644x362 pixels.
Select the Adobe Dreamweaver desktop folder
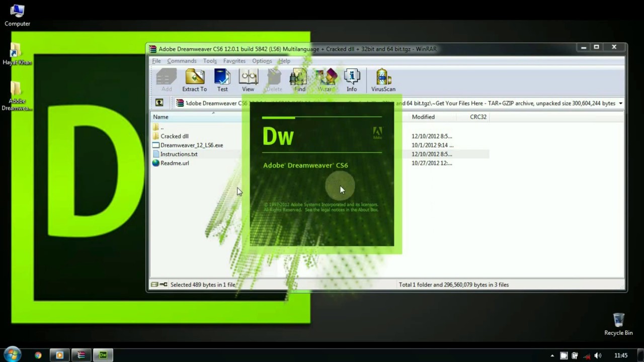(x=17, y=97)
